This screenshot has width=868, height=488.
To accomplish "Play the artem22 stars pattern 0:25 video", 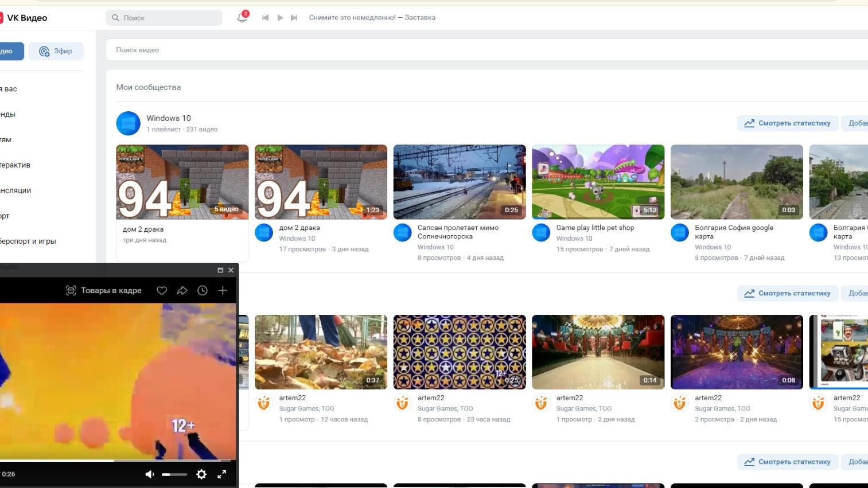I will point(460,352).
